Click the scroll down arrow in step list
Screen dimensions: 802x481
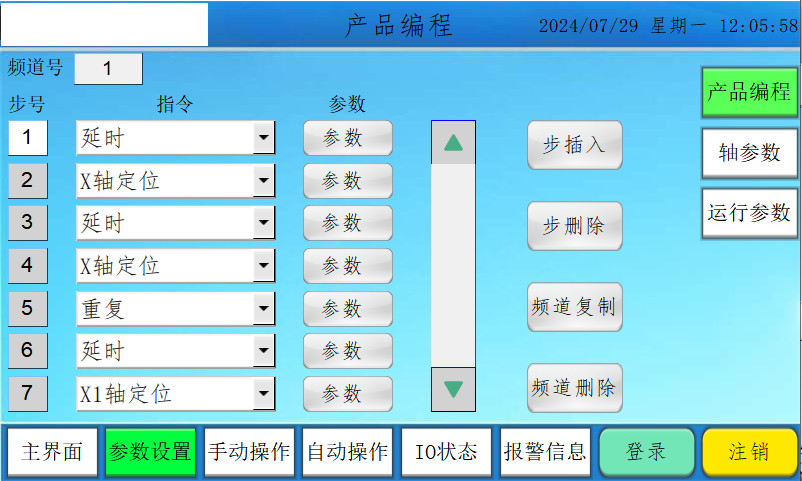[x=453, y=389]
